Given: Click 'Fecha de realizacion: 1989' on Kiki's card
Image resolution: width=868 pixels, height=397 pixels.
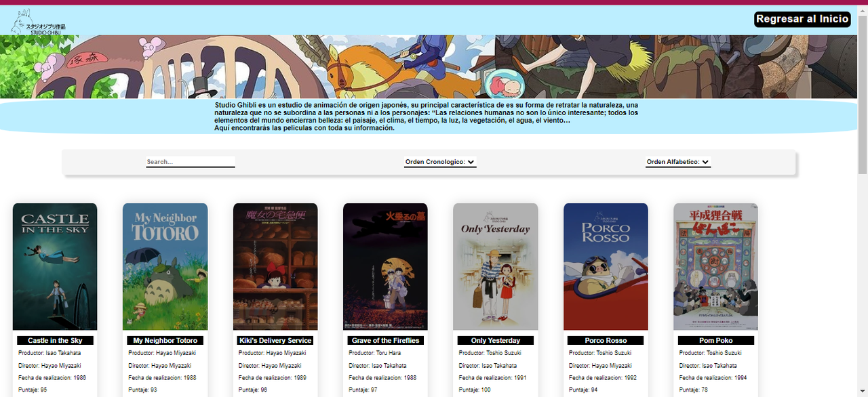Looking at the screenshot, I should (x=273, y=378).
